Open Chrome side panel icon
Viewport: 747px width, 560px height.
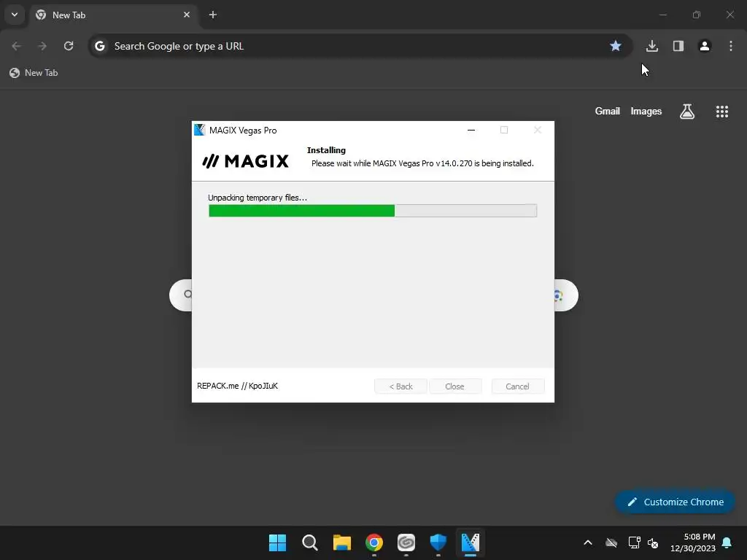point(678,46)
